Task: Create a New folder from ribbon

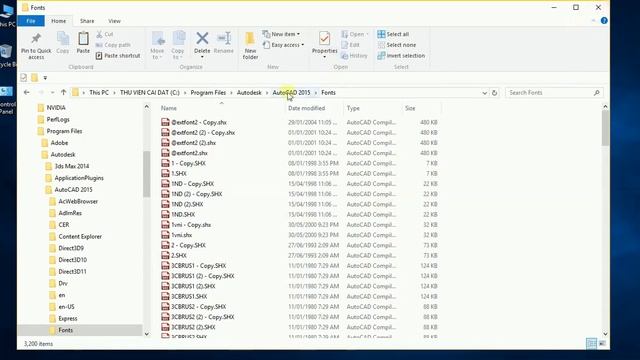Action: (x=250, y=45)
